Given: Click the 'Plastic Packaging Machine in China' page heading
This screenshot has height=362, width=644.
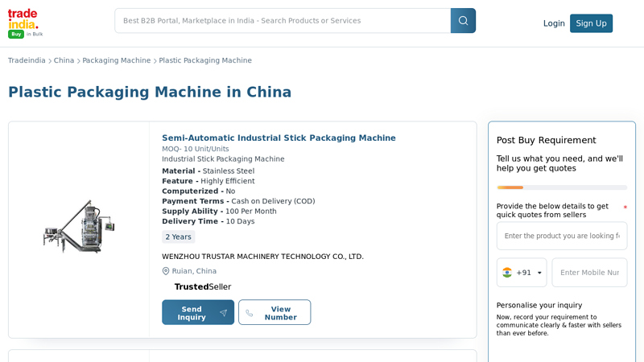Looking at the screenshot, I should [x=150, y=92].
